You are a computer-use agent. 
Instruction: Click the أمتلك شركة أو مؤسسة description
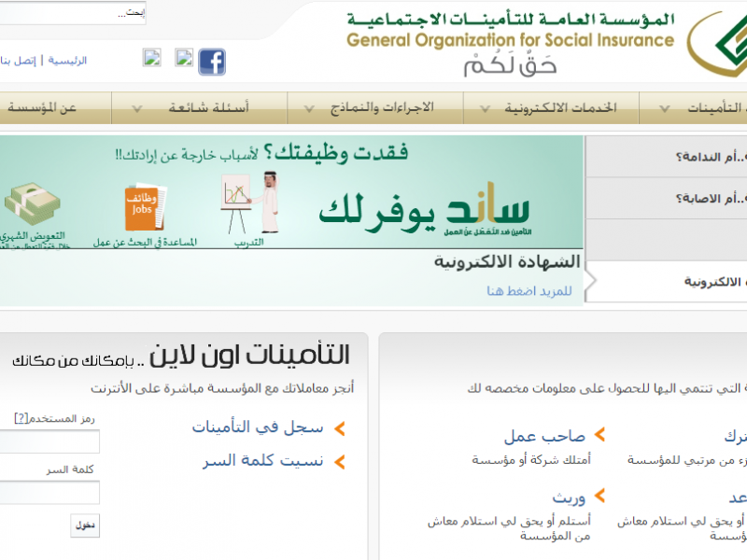point(531,459)
